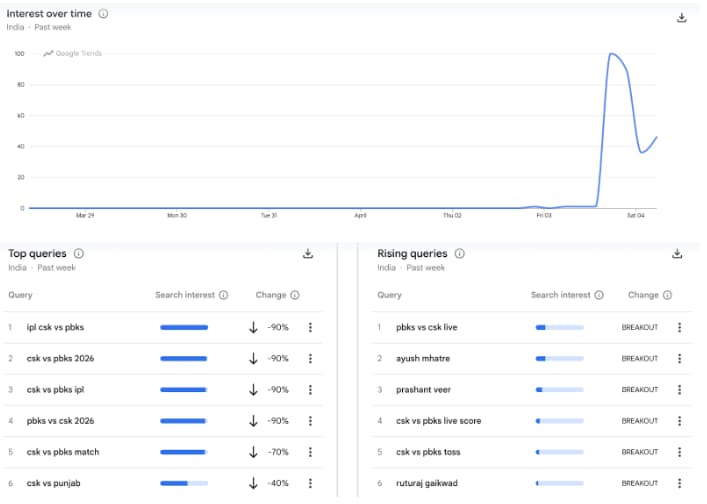Download the Interest over time chart
This screenshot has height=504, width=707.
[682, 18]
